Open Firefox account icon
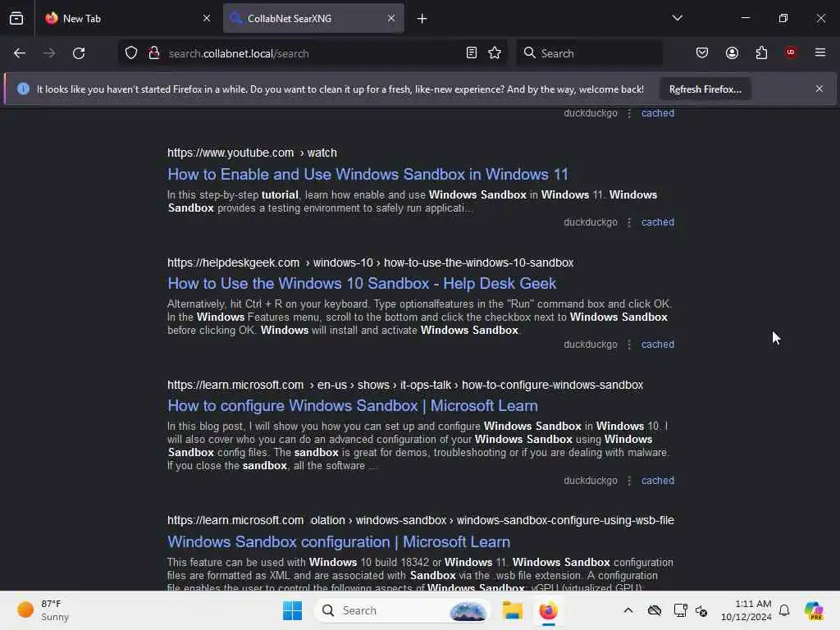Screen dimensions: 840x630 [x=732, y=53]
